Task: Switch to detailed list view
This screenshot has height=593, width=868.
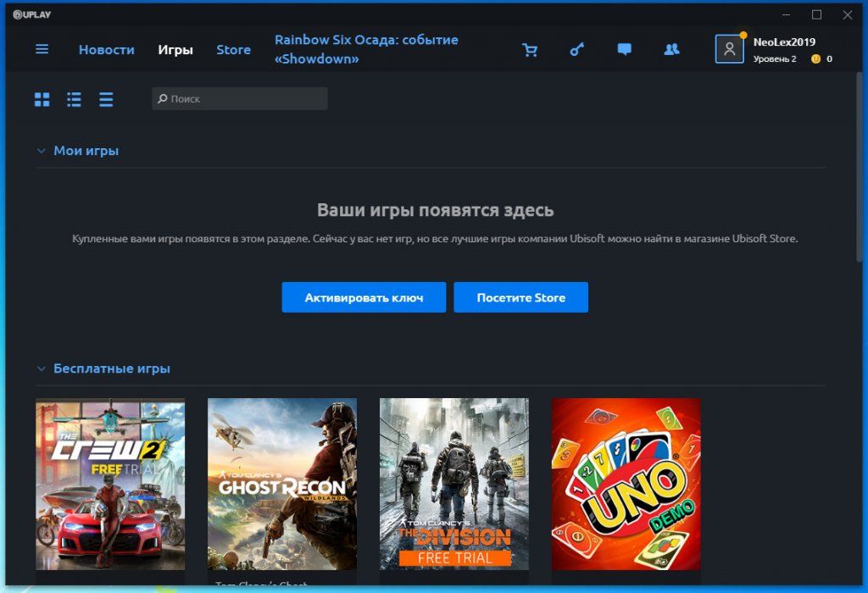Action: 75,100
